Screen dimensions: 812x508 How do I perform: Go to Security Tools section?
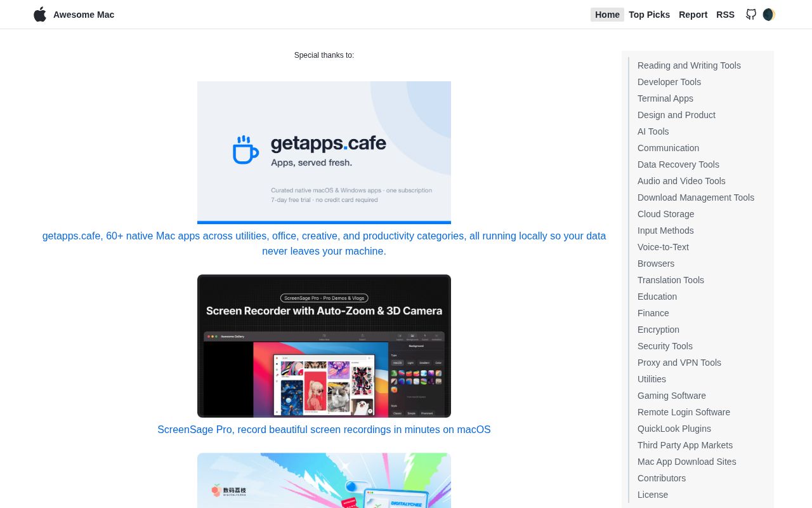[665, 346]
